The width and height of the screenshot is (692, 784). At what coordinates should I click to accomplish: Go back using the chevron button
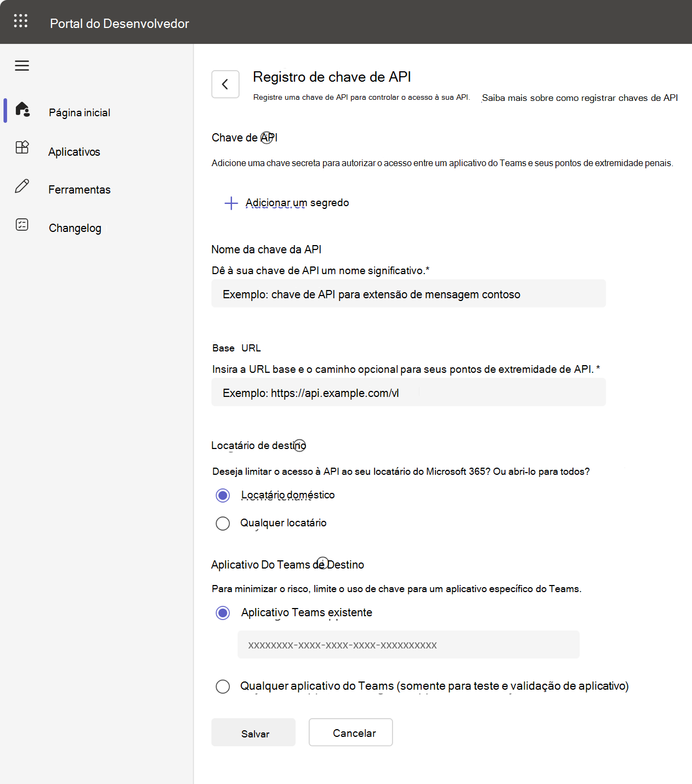coord(225,84)
